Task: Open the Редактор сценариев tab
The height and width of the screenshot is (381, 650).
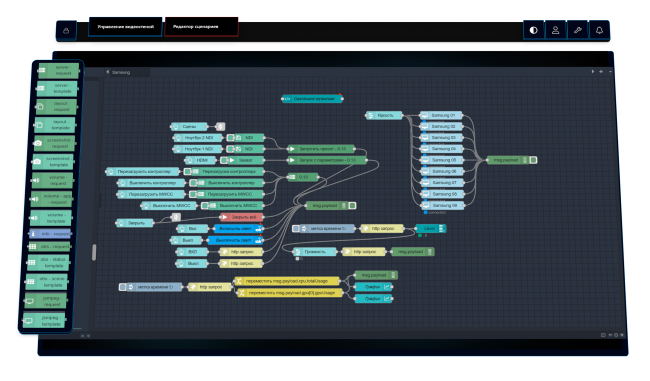Action: click(x=201, y=27)
